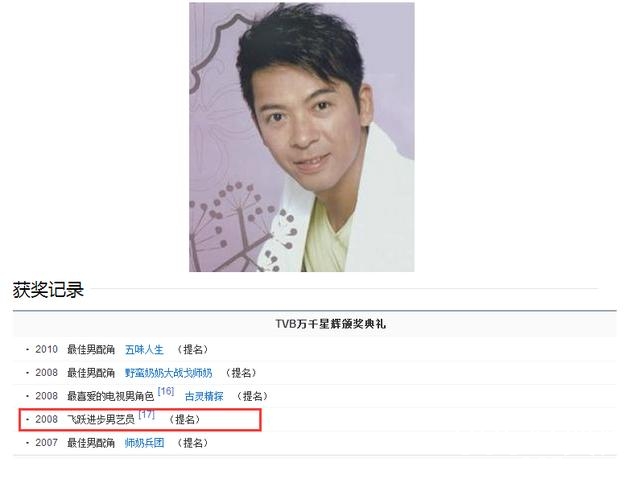The width and height of the screenshot is (640, 479).
Task: Click the year 2007 in the last row
Action: click(47, 443)
